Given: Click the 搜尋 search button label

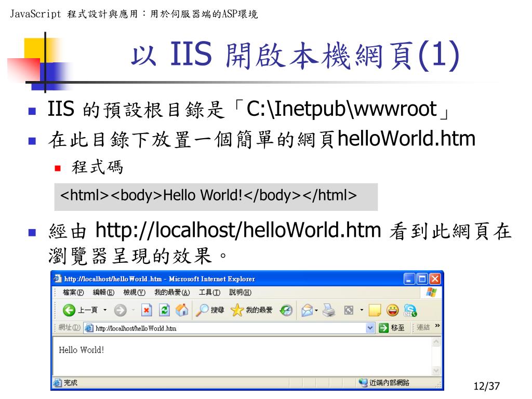Looking at the screenshot, I should (x=218, y=310).
